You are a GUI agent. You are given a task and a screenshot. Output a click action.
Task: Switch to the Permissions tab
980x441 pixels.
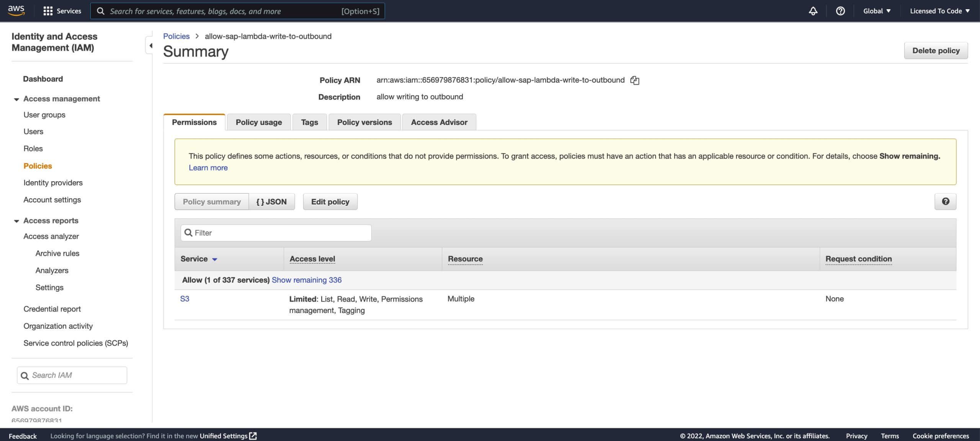pos(194,122)
